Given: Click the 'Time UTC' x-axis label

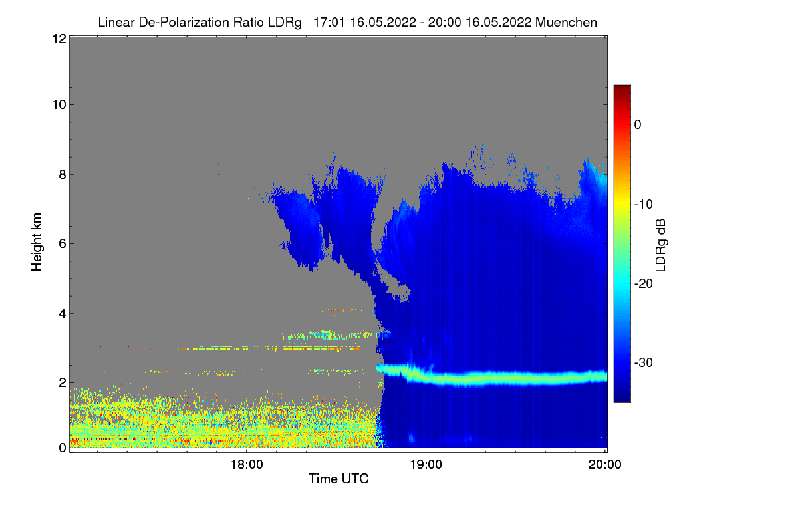Looking at the screenshot, I should coord(338,479).
